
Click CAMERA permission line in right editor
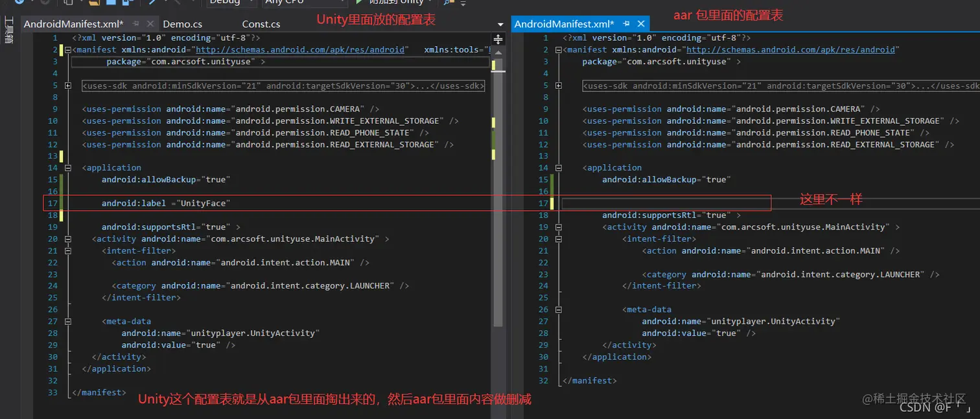point(731,109)
